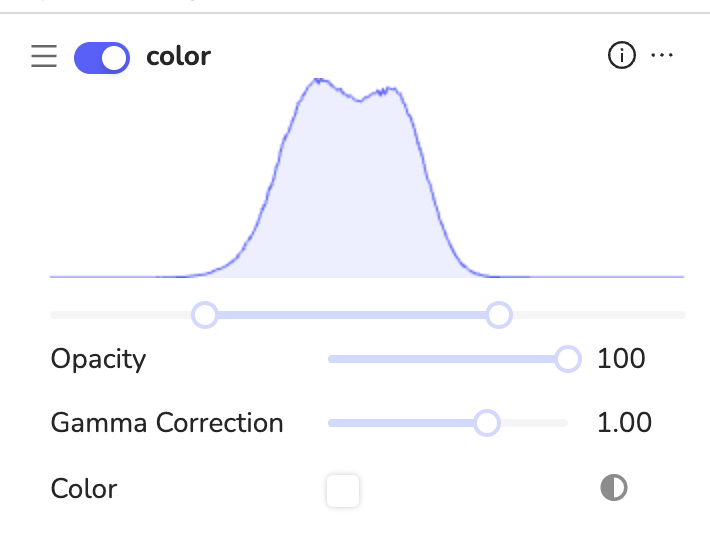Open the three-dot more options menu
Image resolution: width=710 pixels, height=544 pixels.
click(x=662, y=57)
